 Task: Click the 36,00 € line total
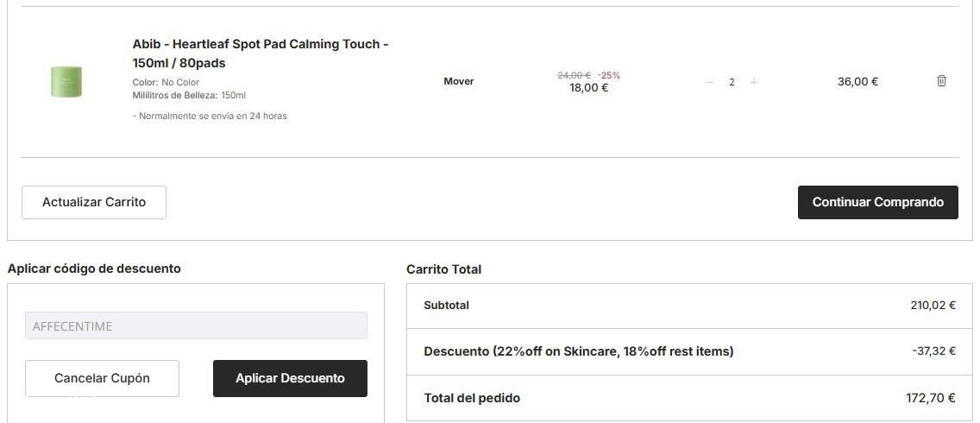point(857,81)
